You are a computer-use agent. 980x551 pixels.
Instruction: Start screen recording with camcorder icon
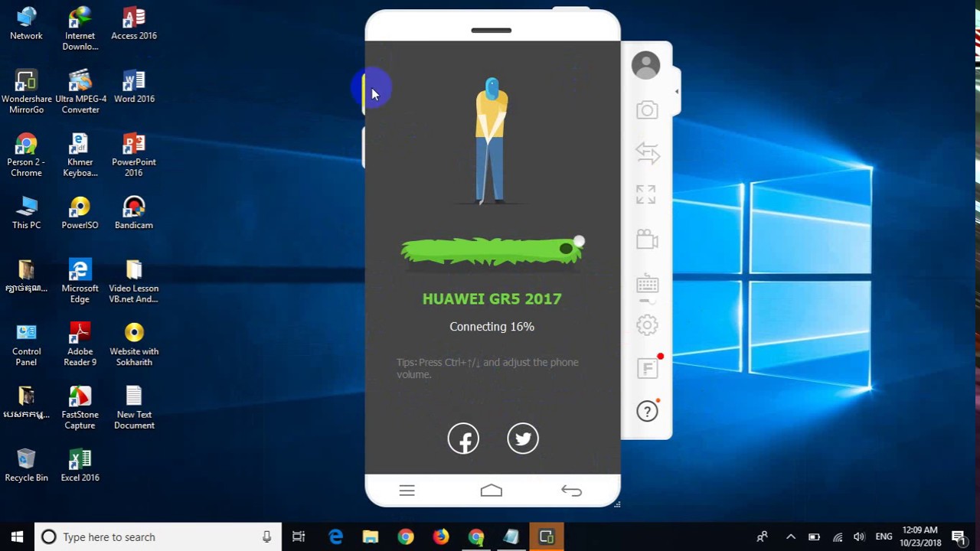tap(647, 240)
